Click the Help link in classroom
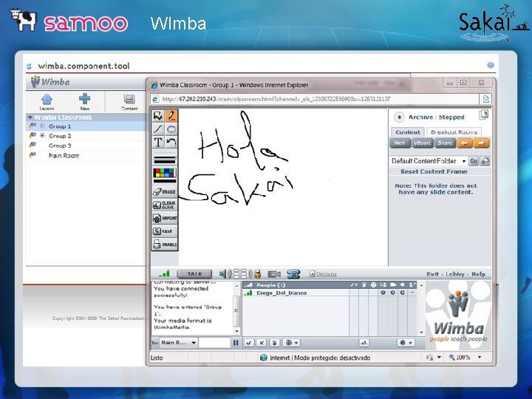 point(478,274)
